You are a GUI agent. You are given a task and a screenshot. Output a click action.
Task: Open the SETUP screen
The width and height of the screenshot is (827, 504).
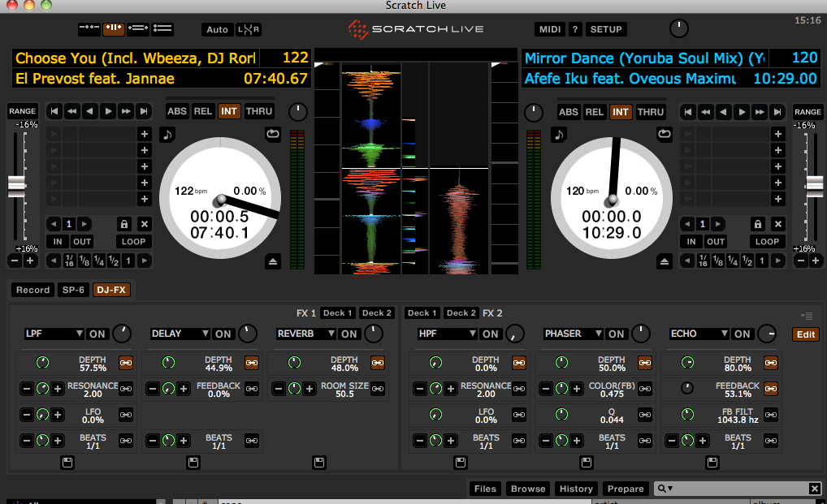coord(606,29)
